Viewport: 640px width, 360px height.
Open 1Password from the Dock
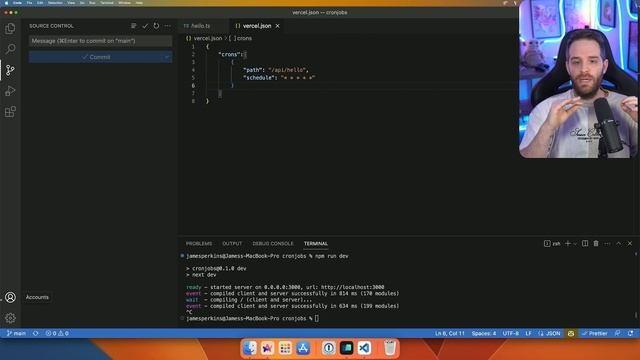(329, 348)
